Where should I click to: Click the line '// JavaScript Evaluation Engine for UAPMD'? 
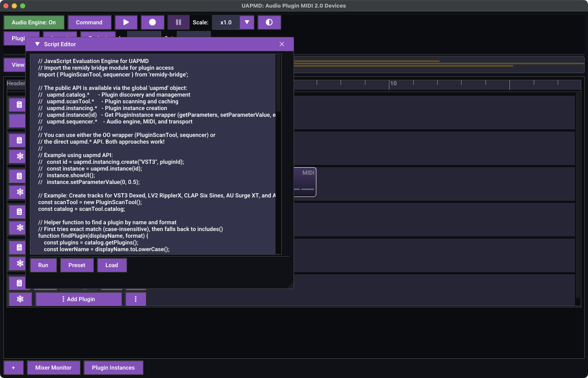point(93,61)
